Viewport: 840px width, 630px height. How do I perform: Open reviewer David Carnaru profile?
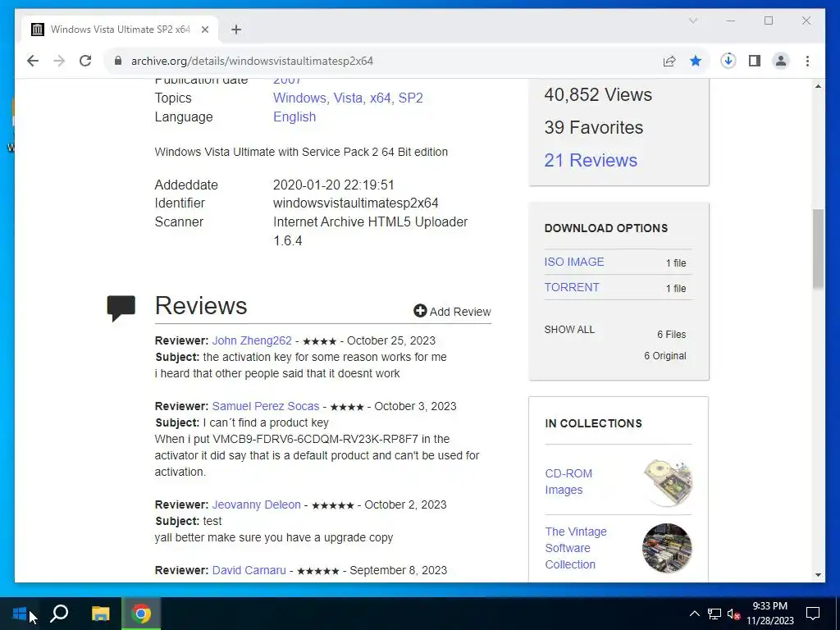coord(249,570)
